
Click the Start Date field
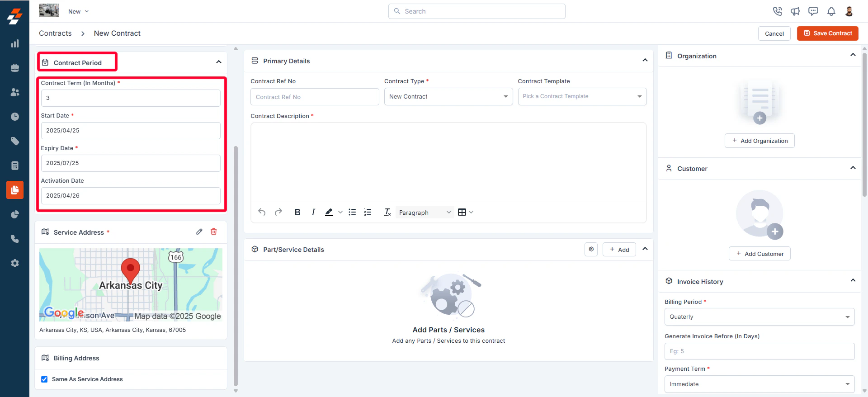coord(131,131)
